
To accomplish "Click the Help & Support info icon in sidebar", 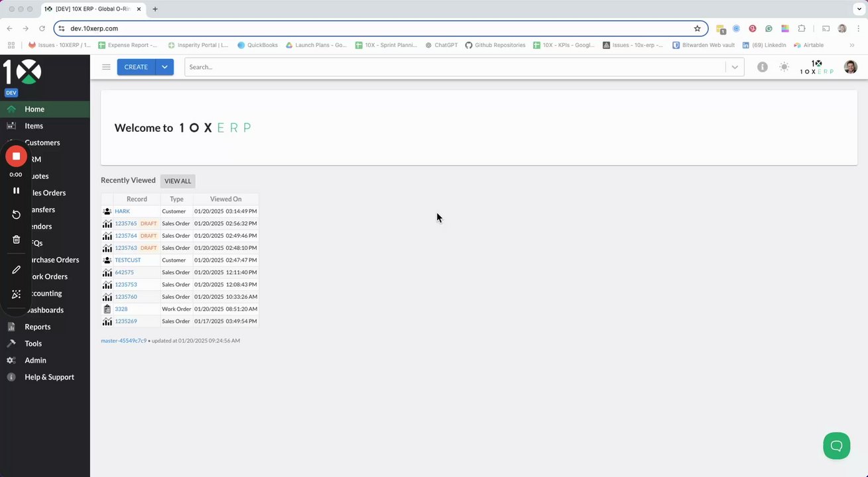I will [11, 377].
